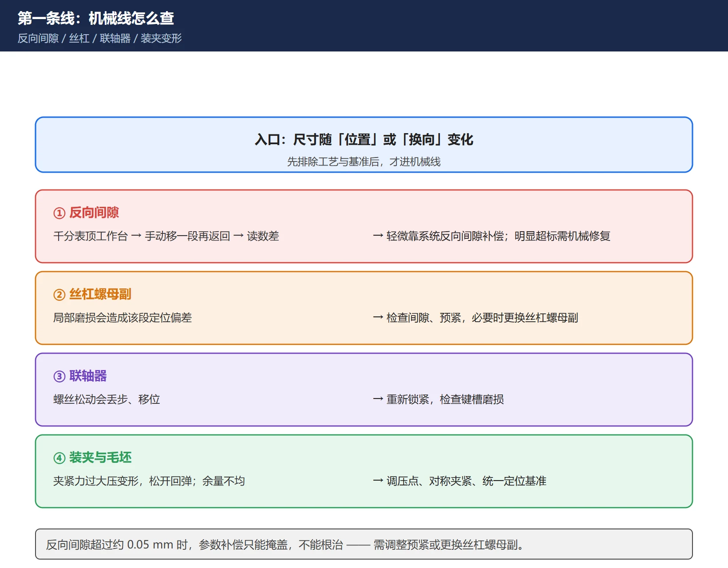This screenshot has width=728, height=568.
Task: Select heading ③ 联轴器
Action: coord(80,376)
